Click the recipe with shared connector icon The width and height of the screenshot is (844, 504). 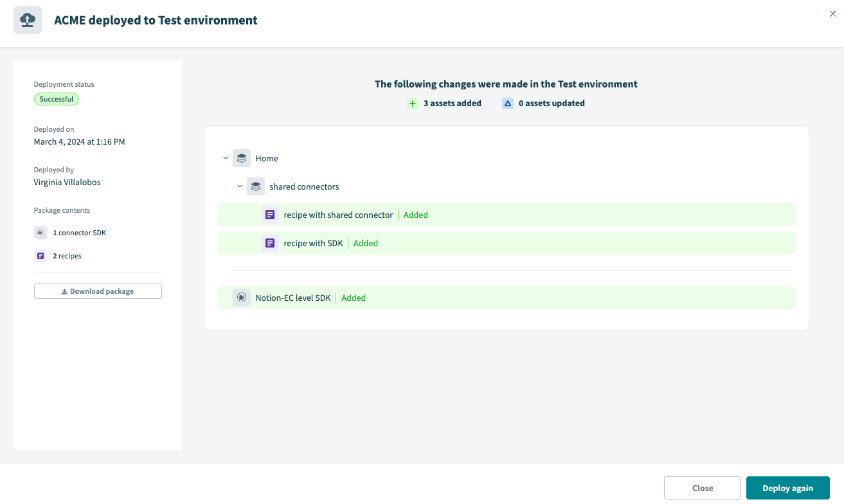pos(270,215)
